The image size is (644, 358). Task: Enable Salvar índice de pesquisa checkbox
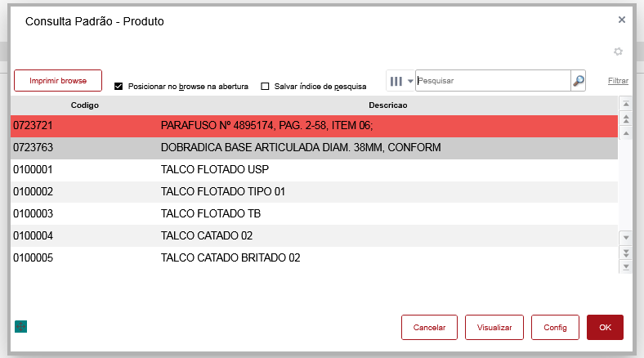point(265,86)
